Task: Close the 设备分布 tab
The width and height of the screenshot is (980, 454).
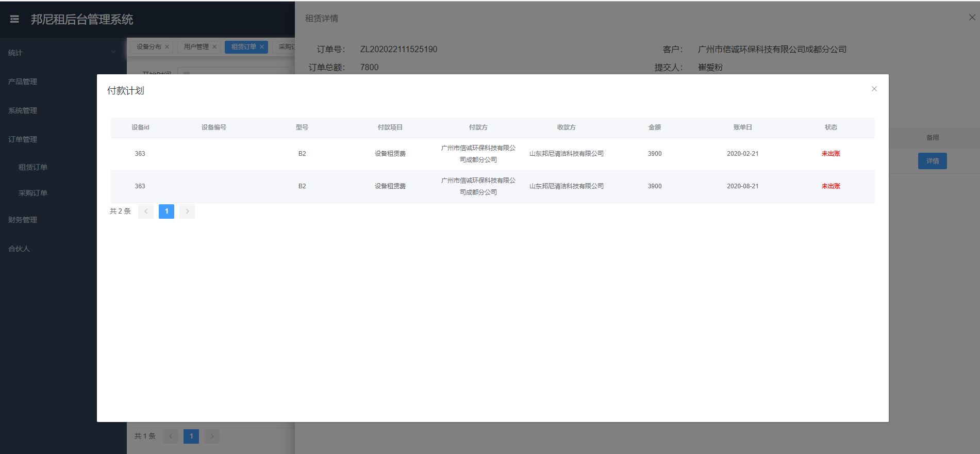Action: tap(167, 47)
